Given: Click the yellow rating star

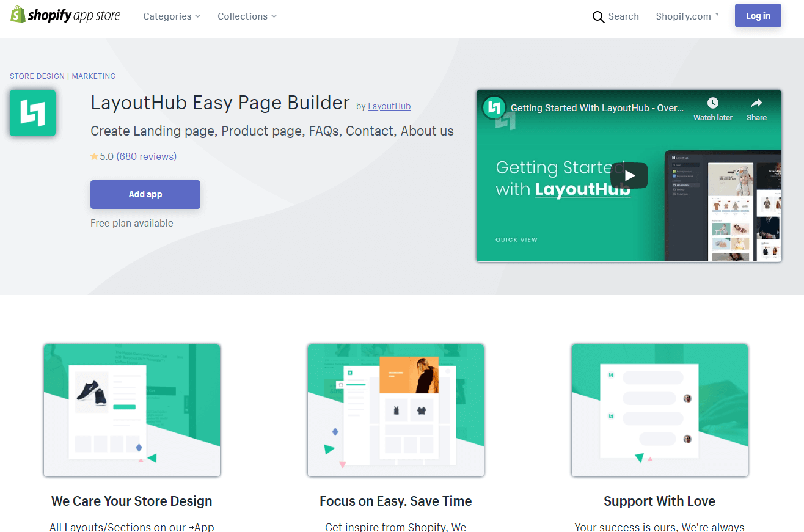Looking at the screenshot, I should pos(95,156).
